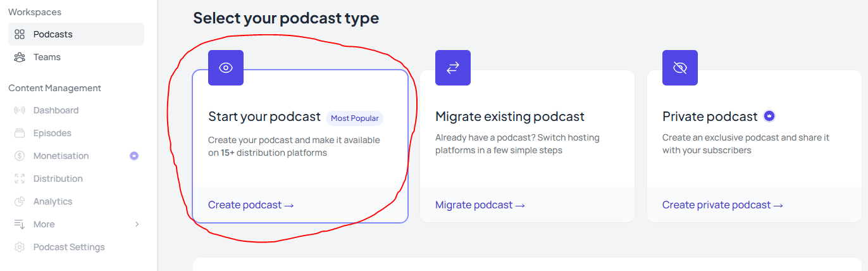
Task: Click the exclusive podcast description text
Action: (x=746, y=144)
